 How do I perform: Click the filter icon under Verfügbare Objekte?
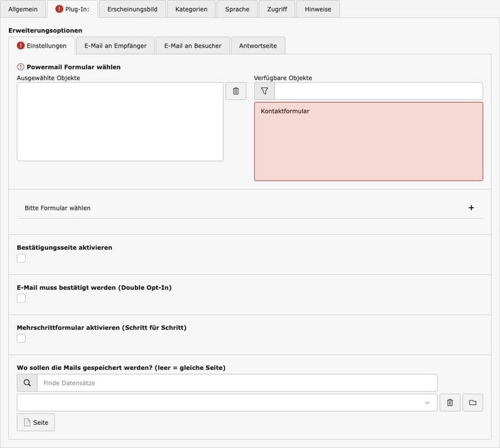coord(264,91)
